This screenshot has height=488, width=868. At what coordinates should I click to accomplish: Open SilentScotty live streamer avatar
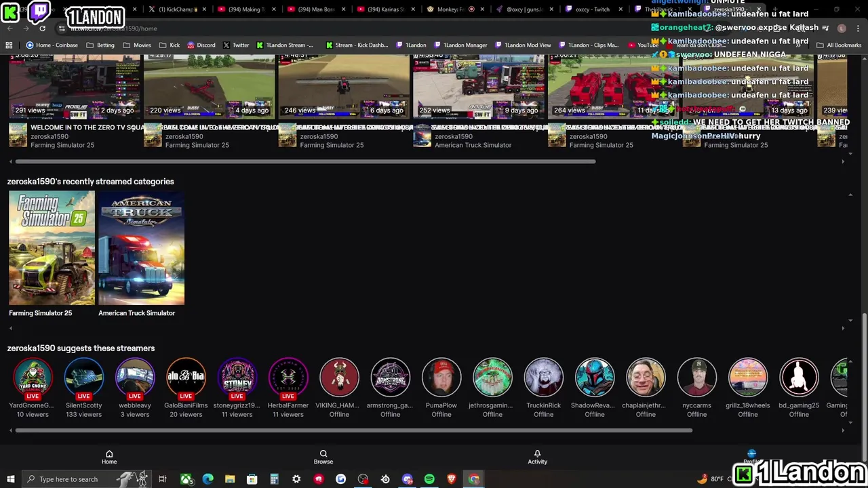coord(84,378)
